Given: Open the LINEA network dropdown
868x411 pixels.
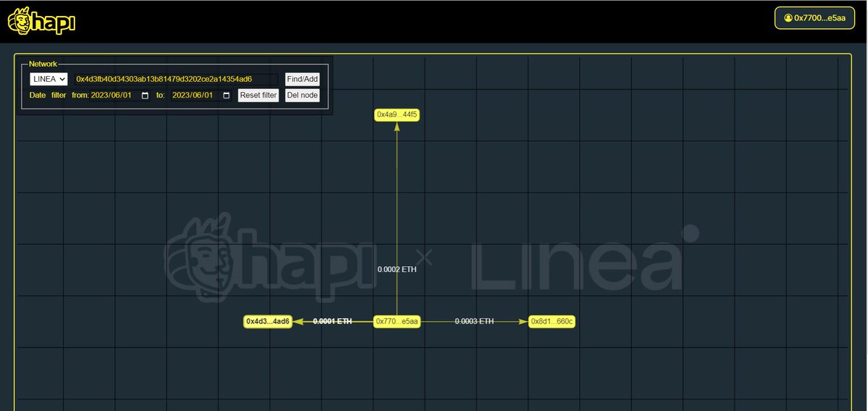Looking at the screenshot, I should click(x=48, y=79).
